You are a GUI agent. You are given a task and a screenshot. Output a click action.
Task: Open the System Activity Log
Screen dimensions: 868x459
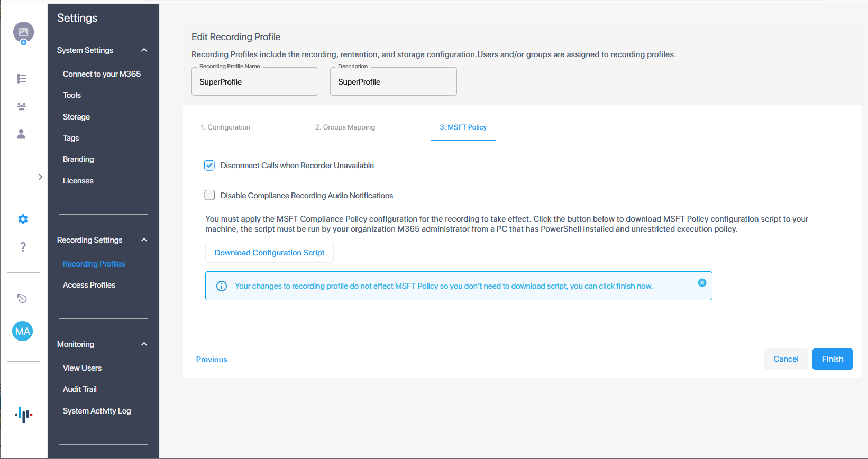tap(97, 411)
